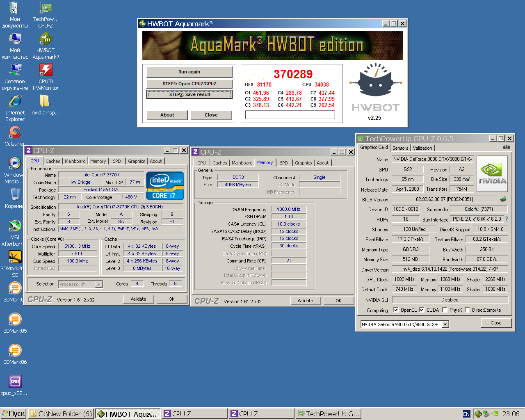Screen dimensions: 525x420
Task: Switch to SPD tab in left CPU-Z
Action: click(x=117, y=161)
